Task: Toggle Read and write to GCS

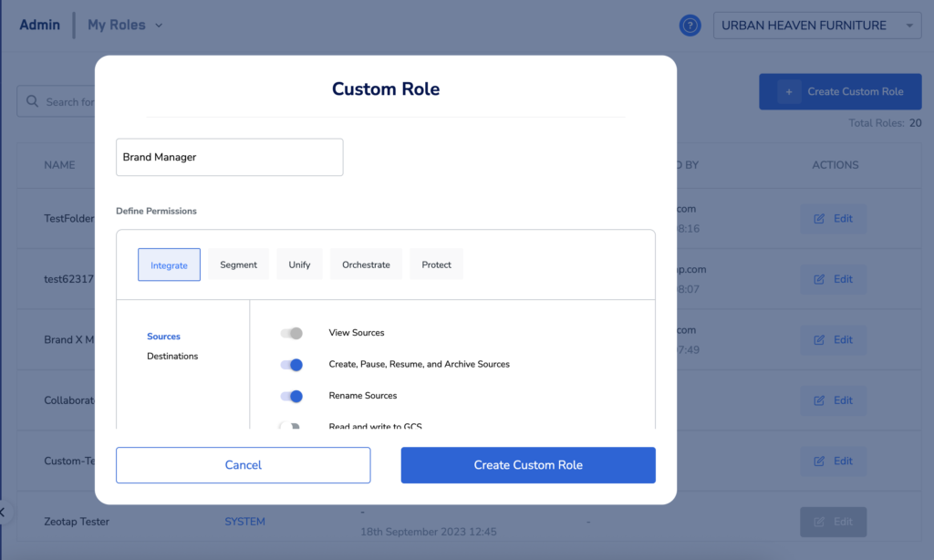Action: tap(290, 426)
